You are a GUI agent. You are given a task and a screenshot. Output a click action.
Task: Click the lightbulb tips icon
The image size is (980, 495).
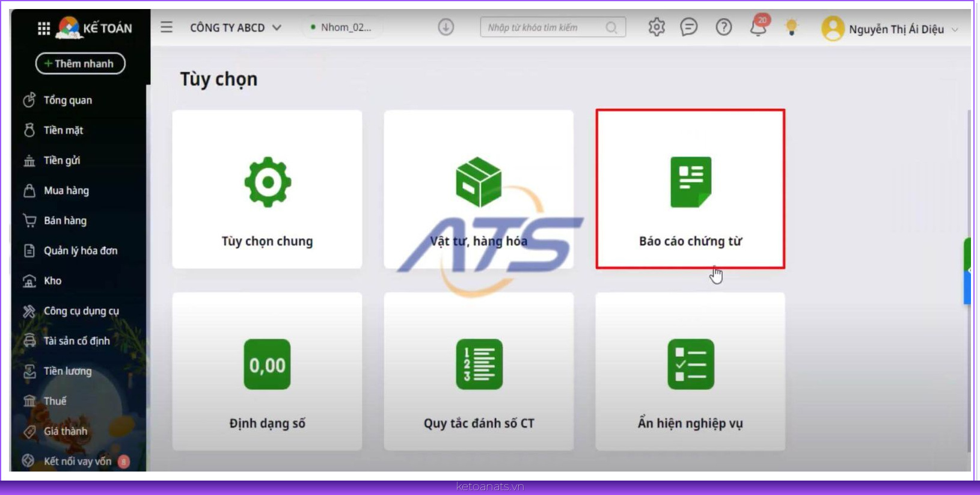point(792,27)
